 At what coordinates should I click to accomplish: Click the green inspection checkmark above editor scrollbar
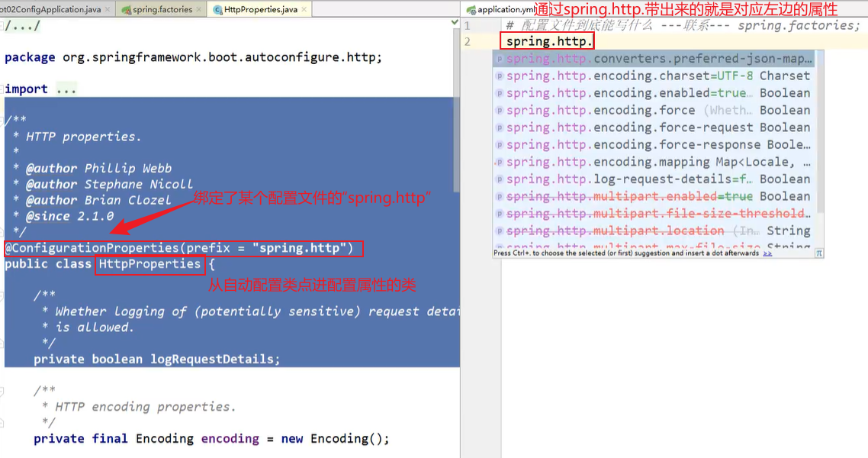click(455, 22)
